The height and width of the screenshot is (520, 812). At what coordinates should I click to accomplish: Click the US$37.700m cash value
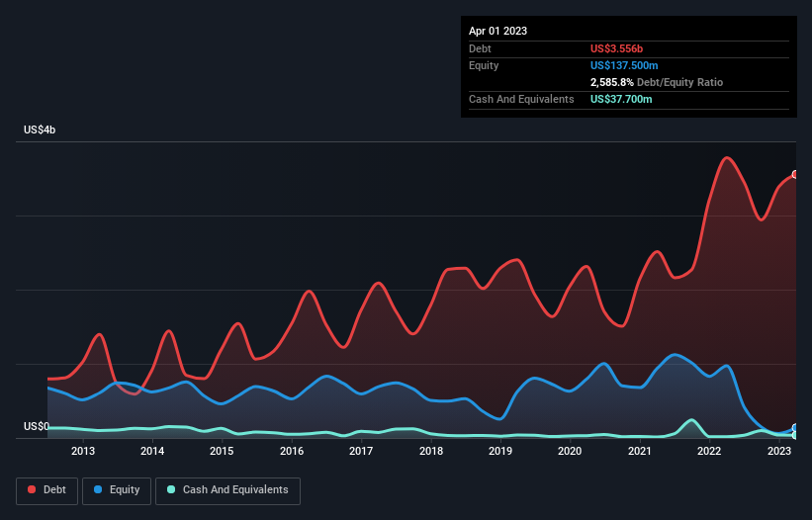(621, 99)
